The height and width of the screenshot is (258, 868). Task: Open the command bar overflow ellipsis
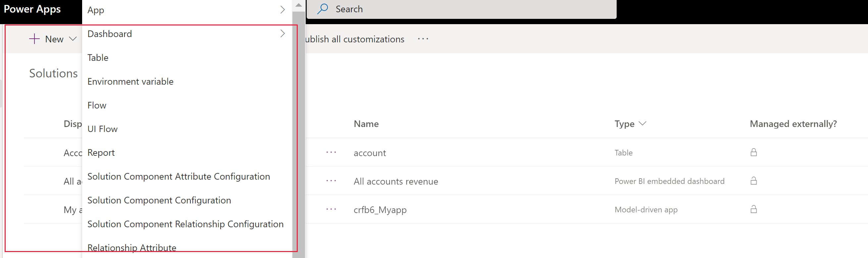(x=423, y=39)
